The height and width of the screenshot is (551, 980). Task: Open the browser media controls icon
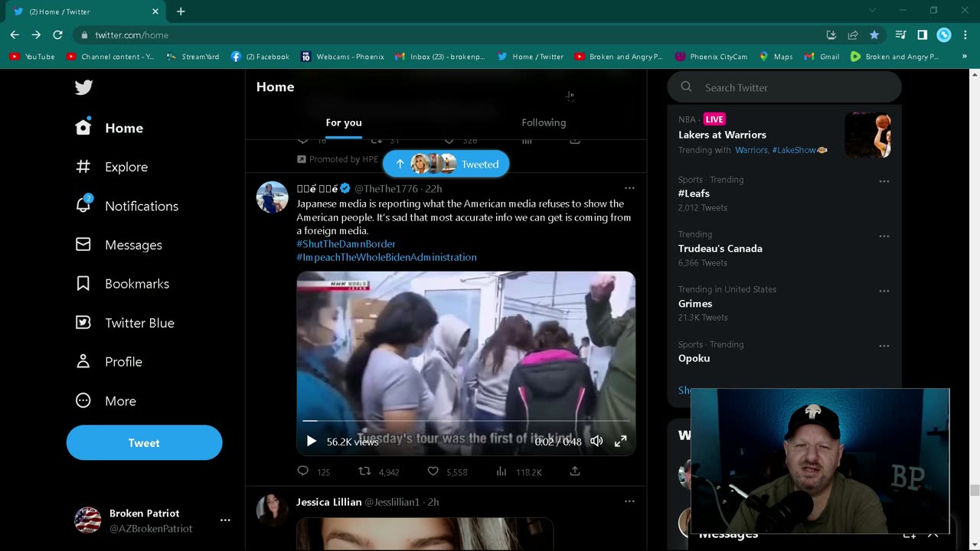point(901,34)
